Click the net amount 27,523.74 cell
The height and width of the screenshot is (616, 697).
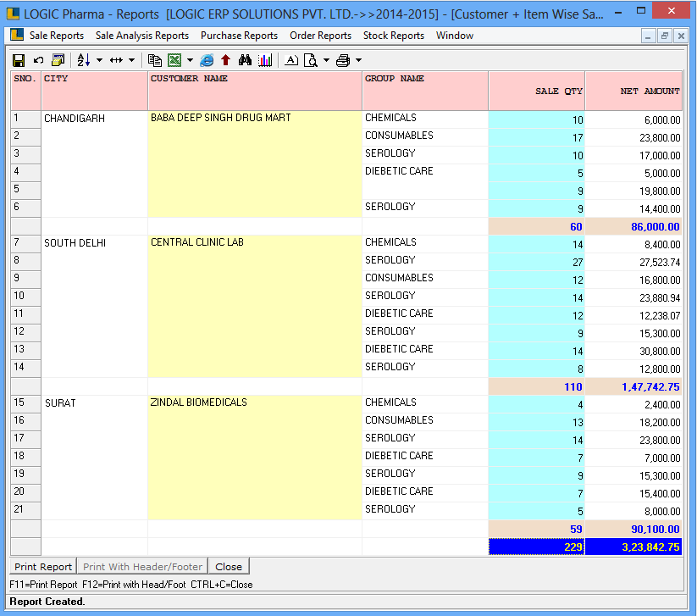coord(633,262)
